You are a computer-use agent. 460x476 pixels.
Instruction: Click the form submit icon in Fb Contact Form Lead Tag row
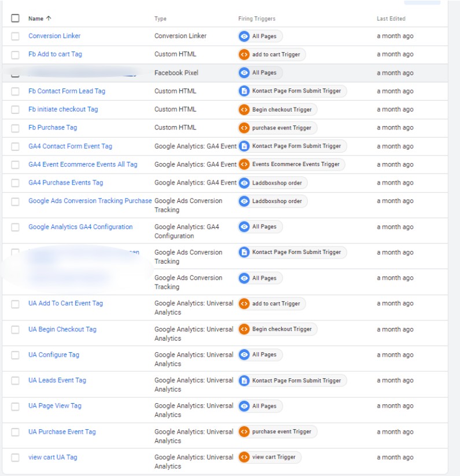(x=244, y=91)
